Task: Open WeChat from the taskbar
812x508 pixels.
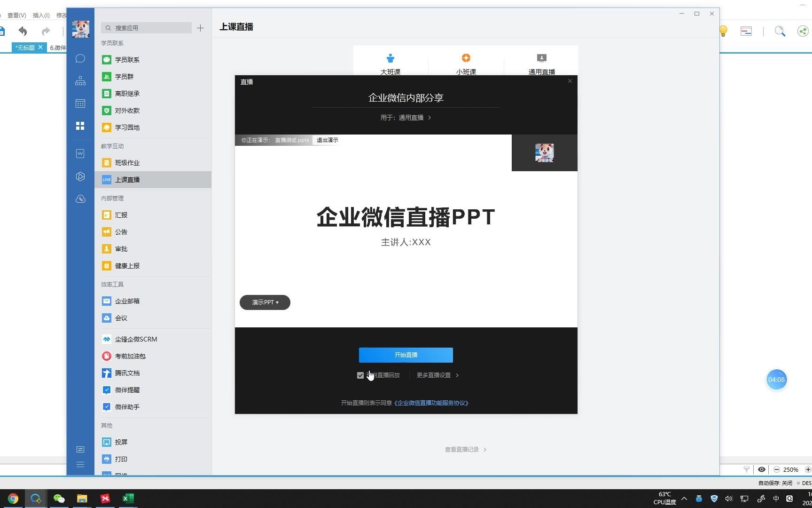Action: point(59,499)
